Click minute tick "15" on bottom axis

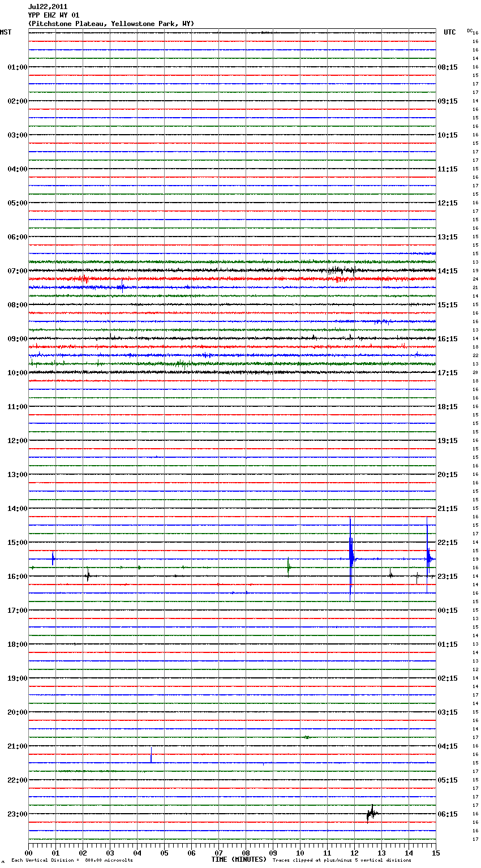click(x=436, y=853)
